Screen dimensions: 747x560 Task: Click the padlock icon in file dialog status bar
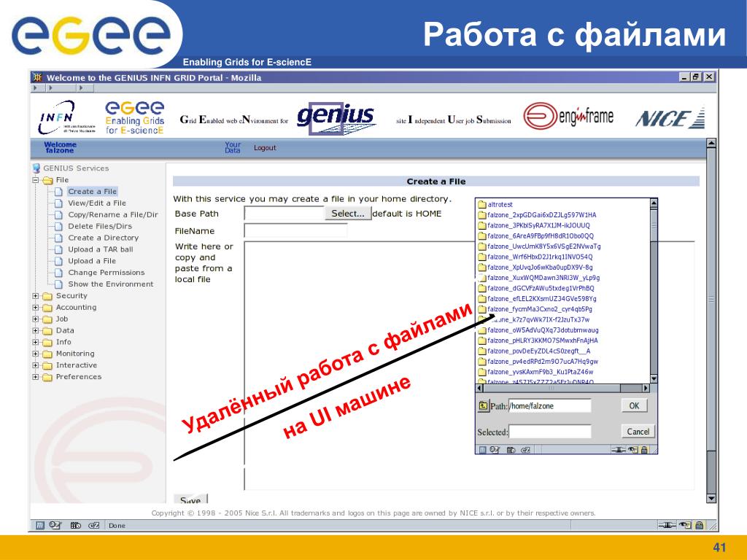644,449
